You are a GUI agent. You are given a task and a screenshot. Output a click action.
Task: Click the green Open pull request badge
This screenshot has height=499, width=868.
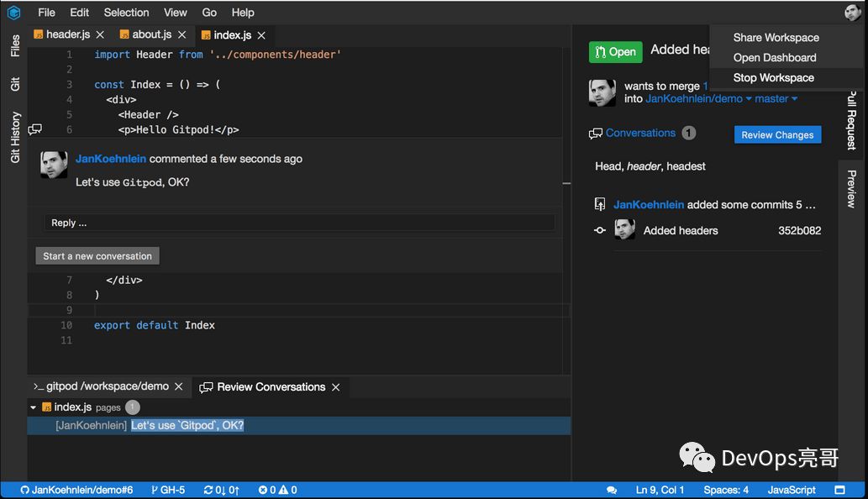pos(616,52)
